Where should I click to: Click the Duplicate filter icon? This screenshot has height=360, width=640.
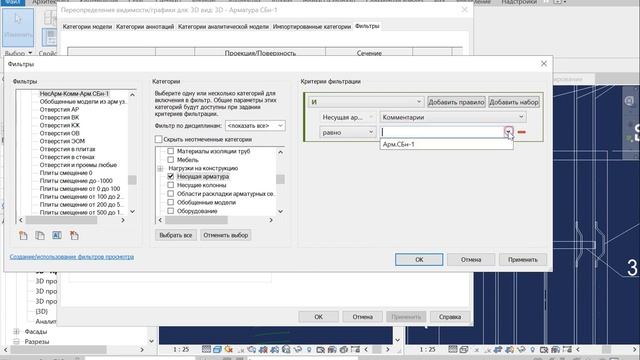tap(40, 236)
